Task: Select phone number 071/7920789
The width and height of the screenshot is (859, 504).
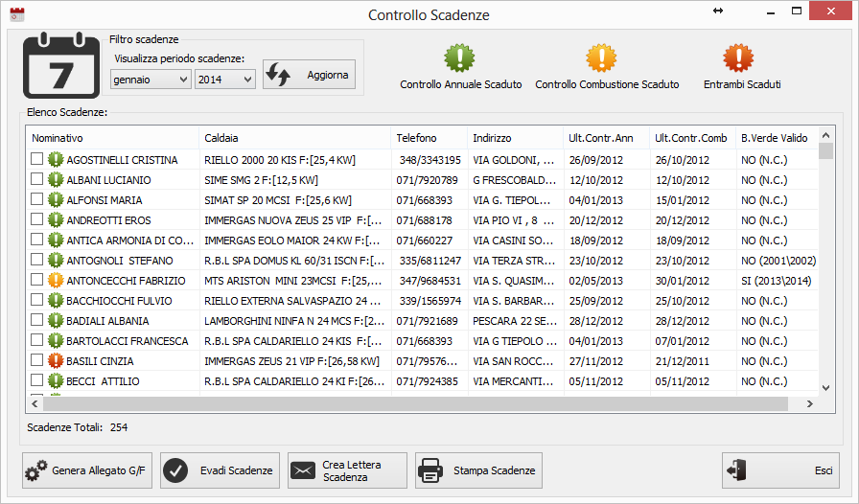Action: pyautogui.click(x=428, y=180)
